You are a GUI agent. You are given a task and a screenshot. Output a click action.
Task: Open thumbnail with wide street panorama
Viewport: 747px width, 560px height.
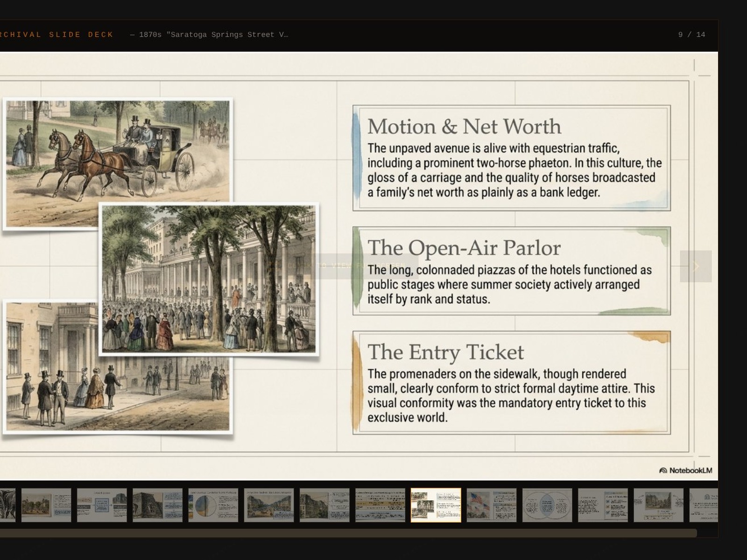click(269, 505)
